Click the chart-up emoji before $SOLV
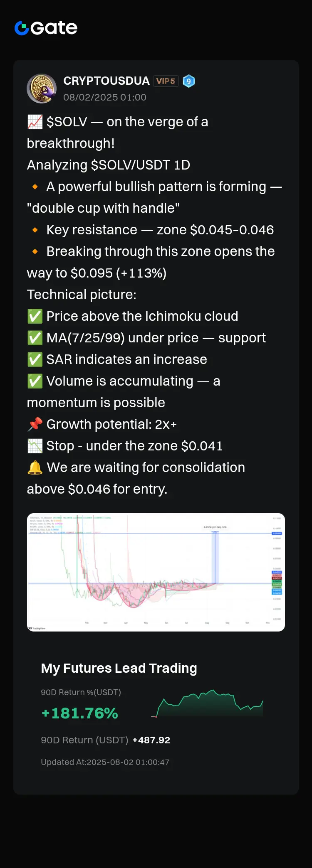312x868 pixels. (35, 122)
